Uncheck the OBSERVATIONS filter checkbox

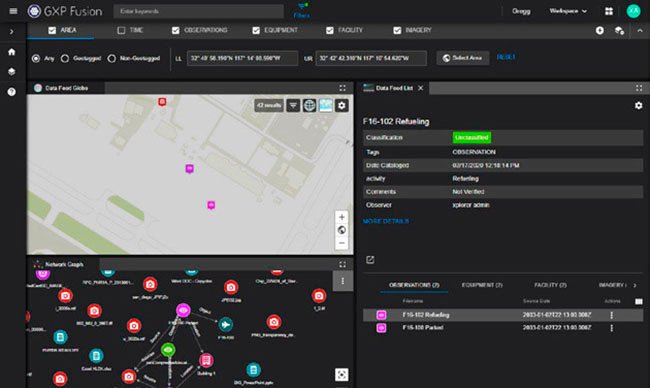point(176,30)
